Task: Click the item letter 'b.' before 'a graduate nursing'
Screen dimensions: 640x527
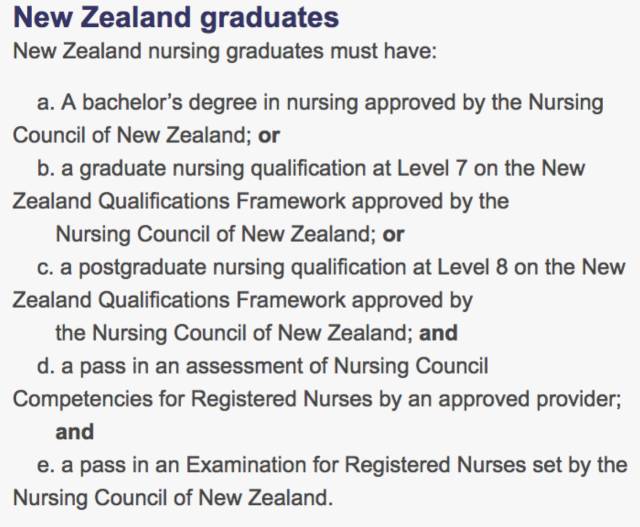Action: pyautogui.click(x=46, y=169)
